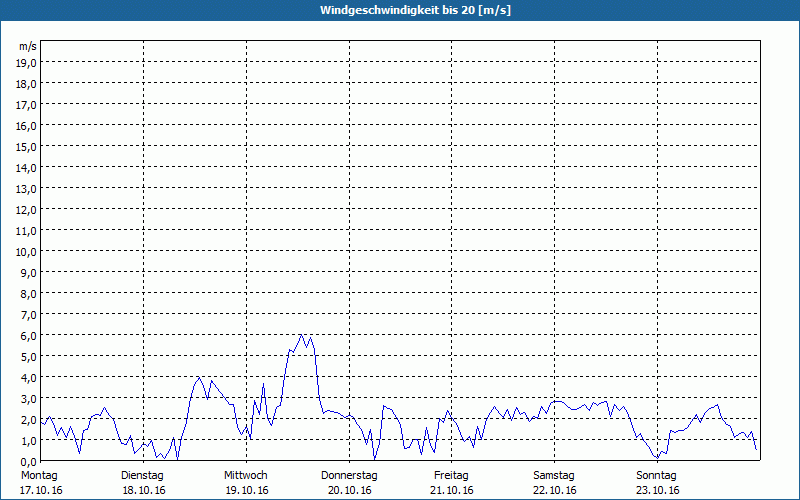Click the date label 22.10.16

point(554,490)
